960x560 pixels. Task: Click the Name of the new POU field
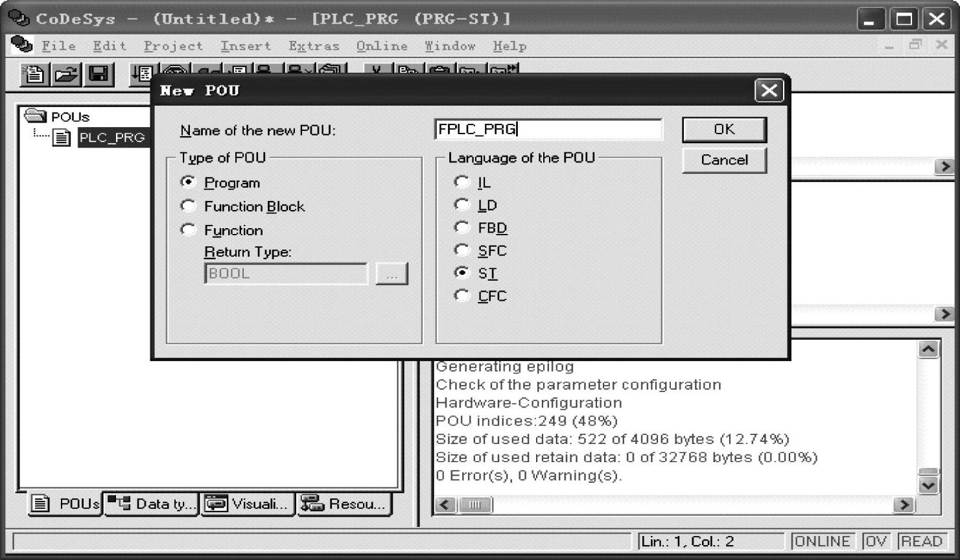point(548,130)
